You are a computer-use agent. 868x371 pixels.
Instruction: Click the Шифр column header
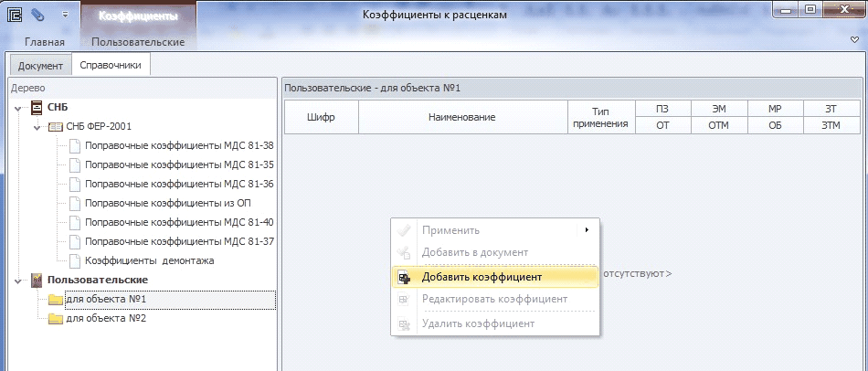321,118
